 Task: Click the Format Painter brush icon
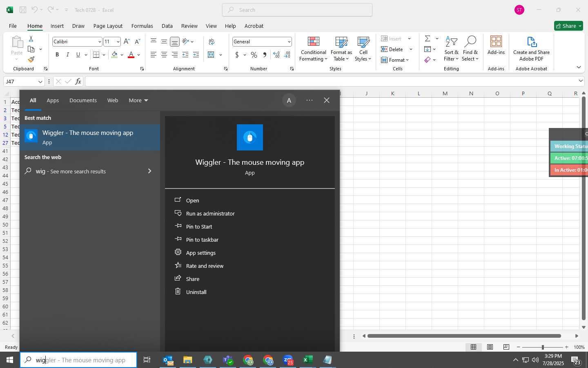[31, 60]
